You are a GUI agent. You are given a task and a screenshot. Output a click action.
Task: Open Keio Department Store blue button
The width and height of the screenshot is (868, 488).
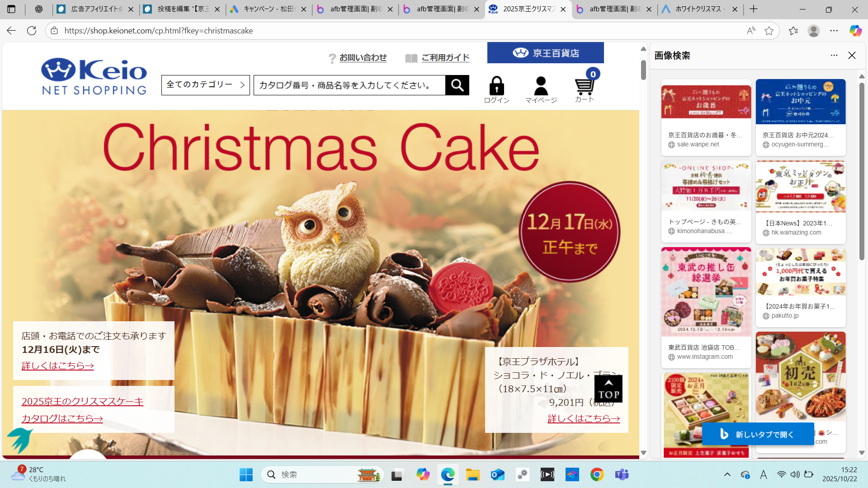point(545,53)
